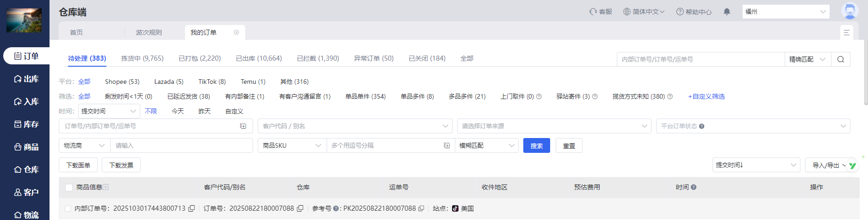Open the 简体中文 language dropdown

644,12
